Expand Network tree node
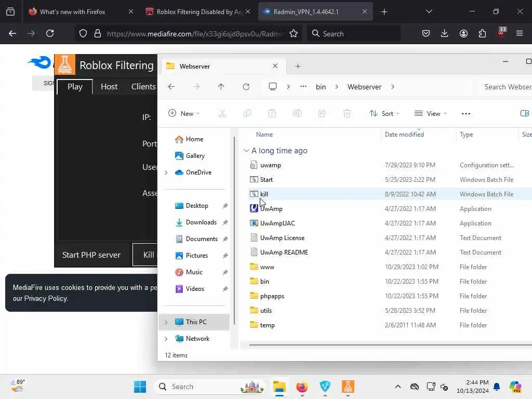 tap(166, 339)
